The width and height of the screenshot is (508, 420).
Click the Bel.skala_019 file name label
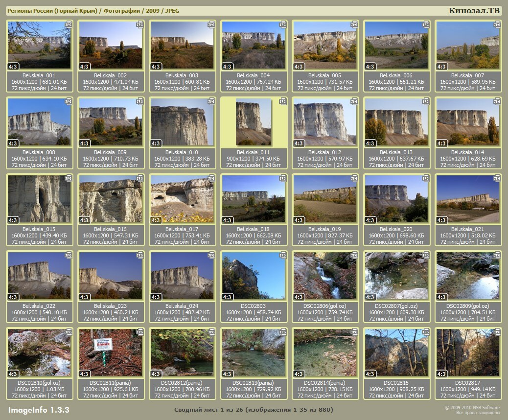coord(325,229)
